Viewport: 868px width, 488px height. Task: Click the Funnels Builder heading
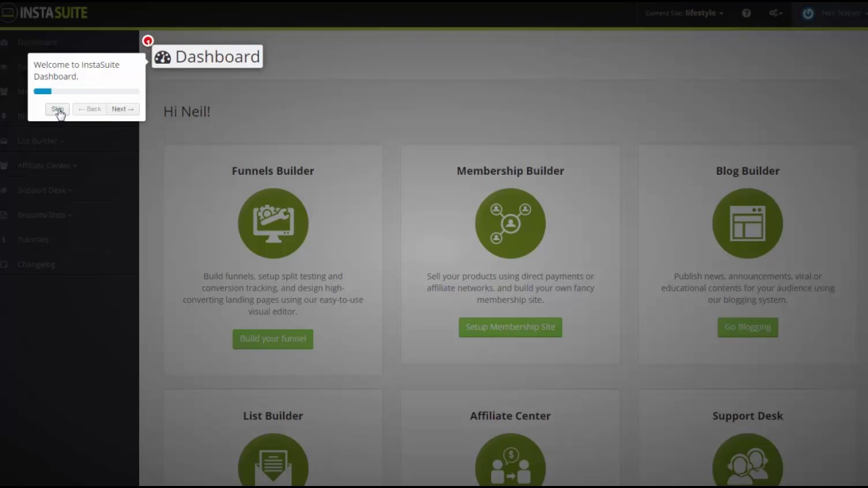coord(273,171)
